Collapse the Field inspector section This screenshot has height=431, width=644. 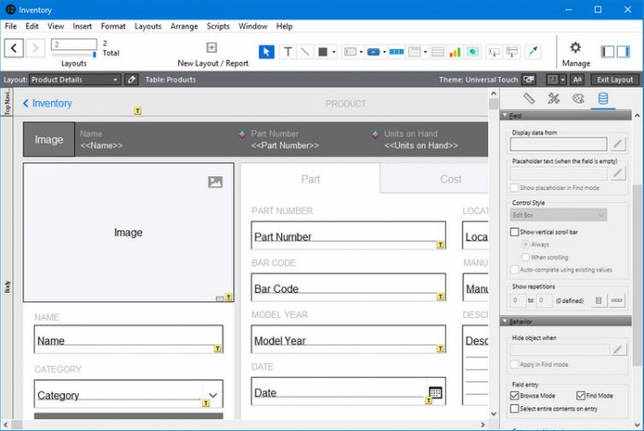point(504,116)
